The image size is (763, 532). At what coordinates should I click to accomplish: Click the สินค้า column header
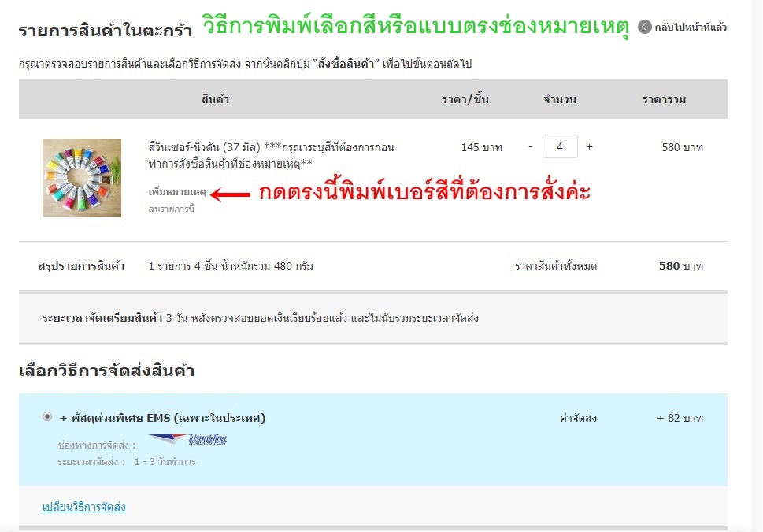[215, 99]
